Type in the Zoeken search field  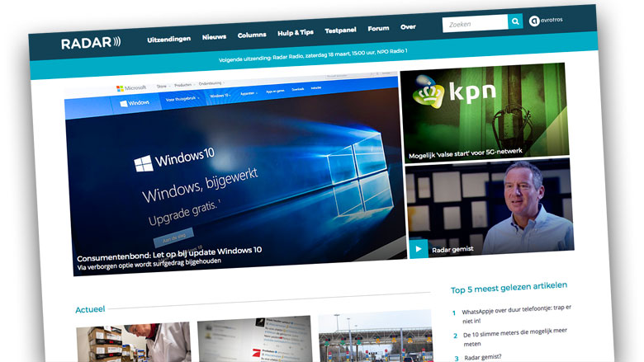tap(476, 24)
